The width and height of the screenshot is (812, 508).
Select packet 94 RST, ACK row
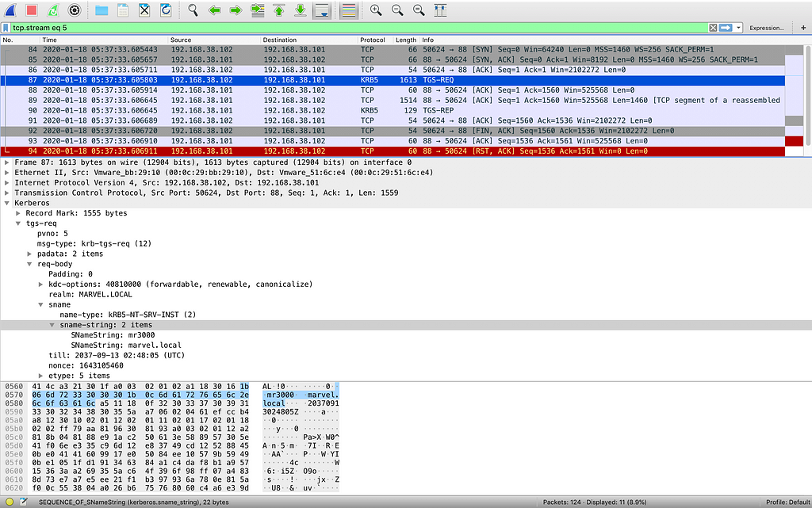393,151
